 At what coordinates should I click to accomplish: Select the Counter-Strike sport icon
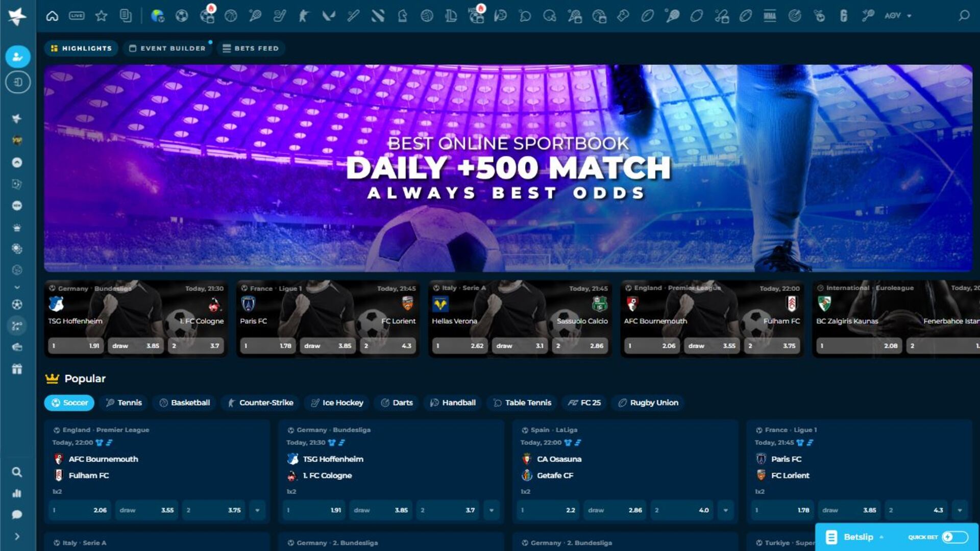point(303,16)
